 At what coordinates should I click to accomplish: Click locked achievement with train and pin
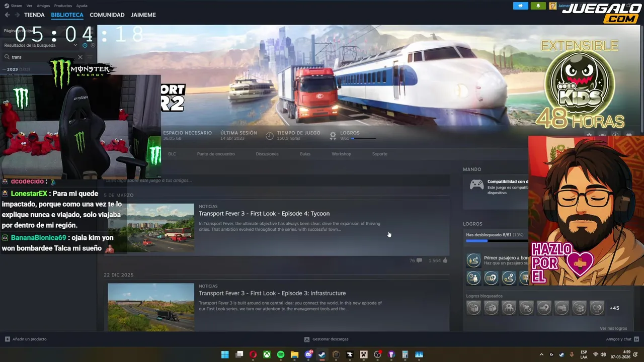[x=544, y=308]
